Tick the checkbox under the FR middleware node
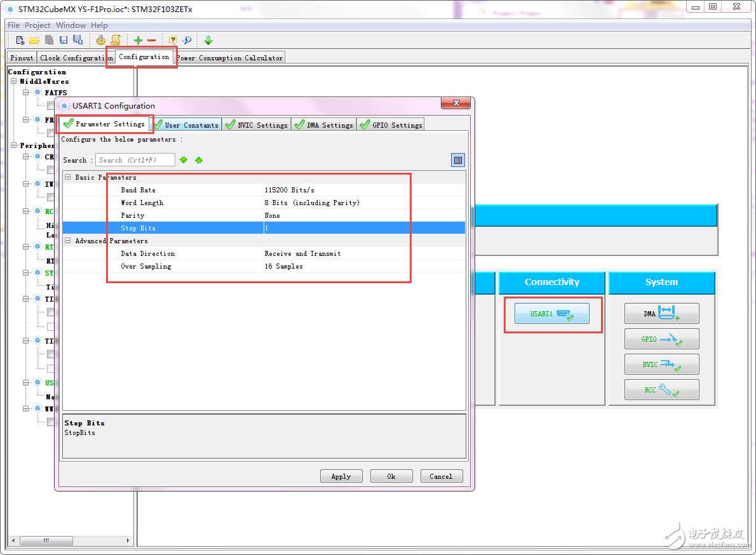The width and height of the screenshot is (756, 555). tap(51, 133)
